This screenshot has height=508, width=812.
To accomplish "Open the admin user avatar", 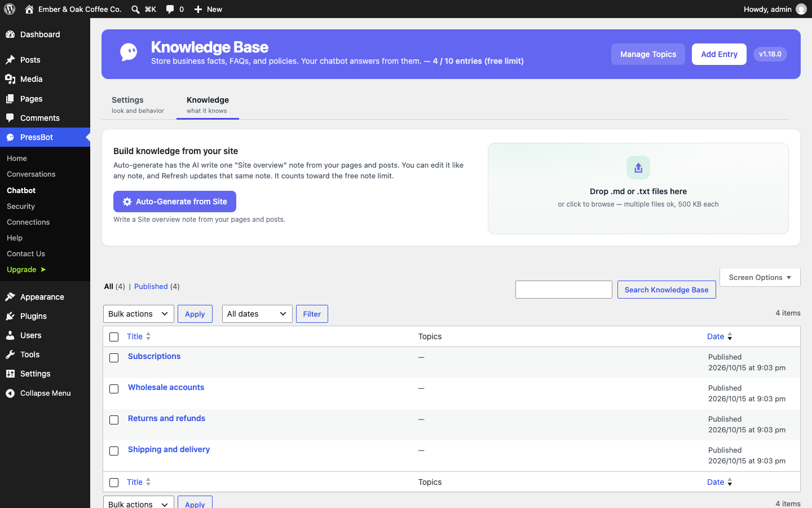I will pos(801,9).
